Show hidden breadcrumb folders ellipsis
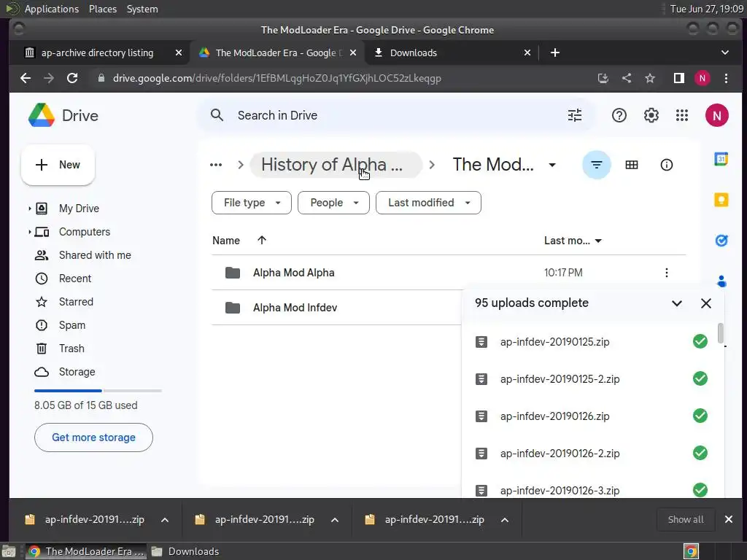Screen dimensions: 747x560 (x=216, y=165)
